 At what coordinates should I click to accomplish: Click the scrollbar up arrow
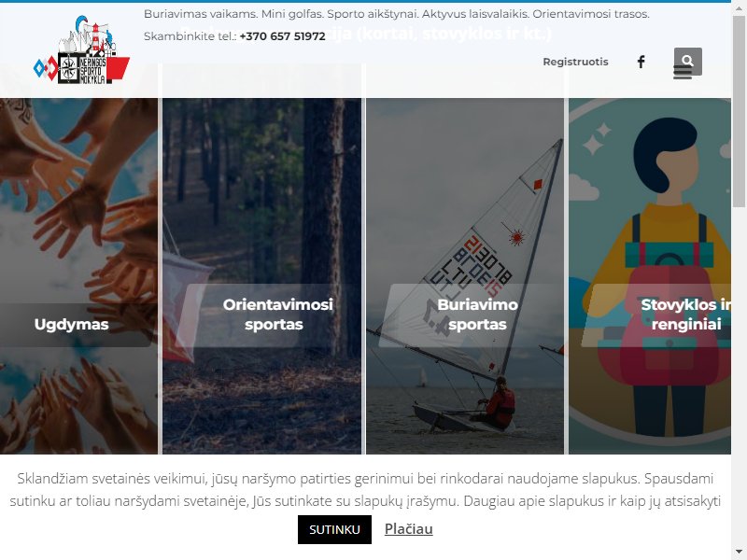click(739, 7)
